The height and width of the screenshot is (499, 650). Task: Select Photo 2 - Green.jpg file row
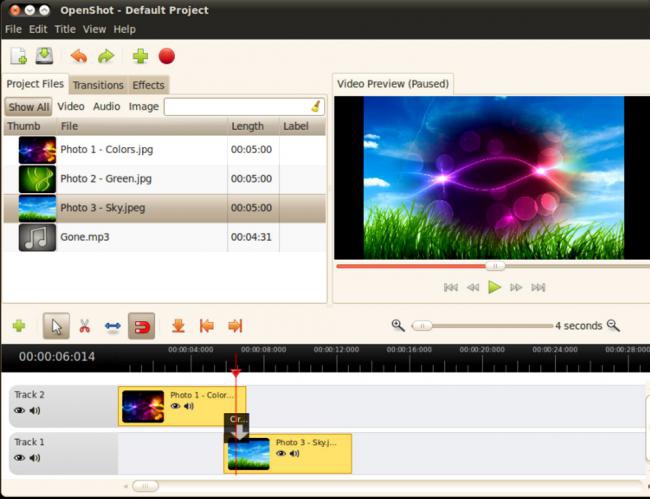click(x=165, y=179)
